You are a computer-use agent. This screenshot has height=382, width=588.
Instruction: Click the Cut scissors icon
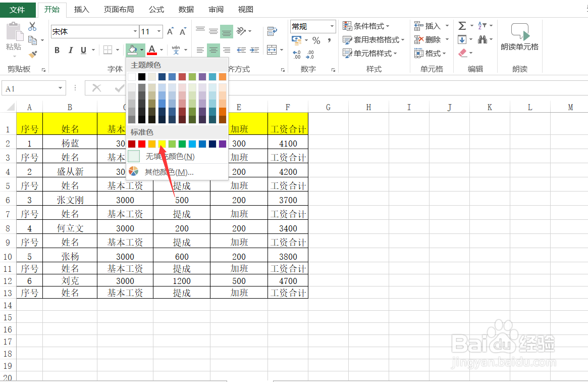coord(32,26)
